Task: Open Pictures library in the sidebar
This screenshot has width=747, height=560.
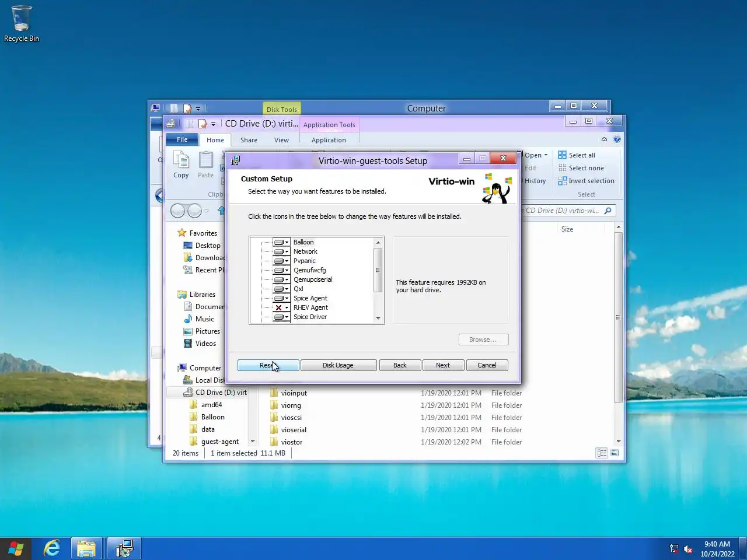Action: (x=202, y=331)
